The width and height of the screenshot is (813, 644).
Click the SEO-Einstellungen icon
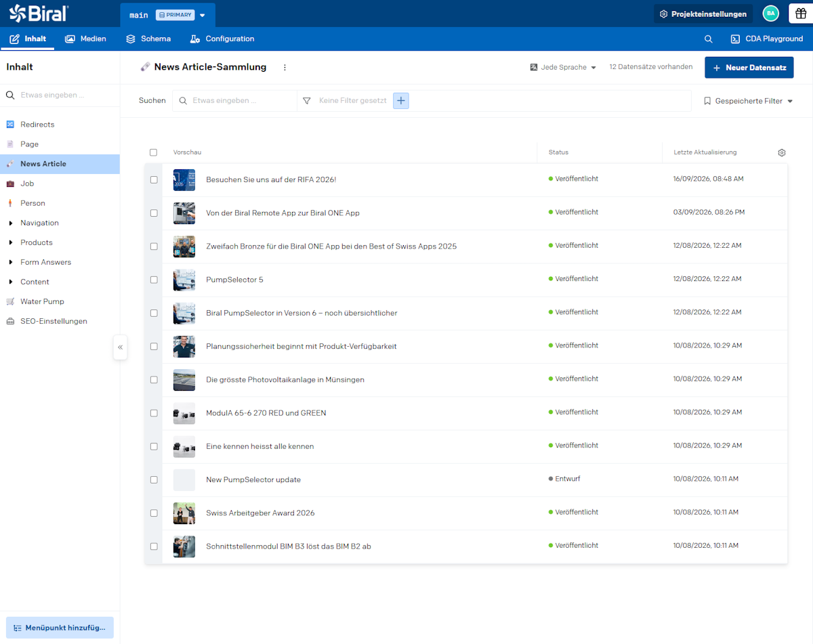tap(10, 321)
